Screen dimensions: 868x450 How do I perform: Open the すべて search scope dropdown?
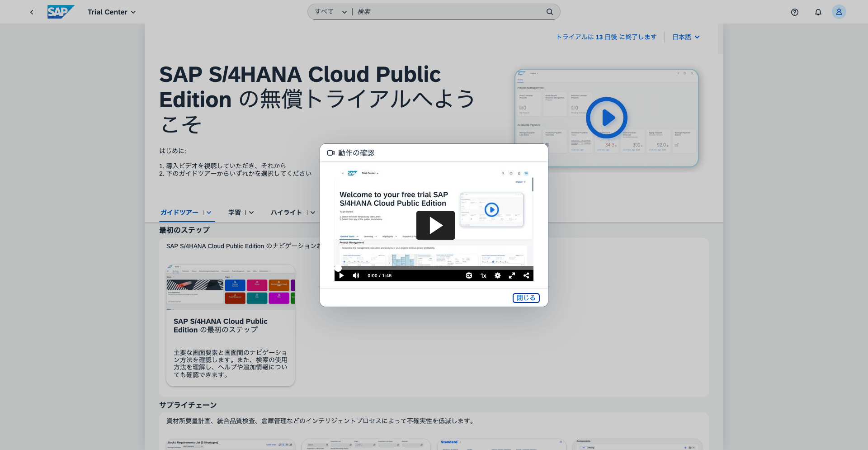coord(330,12)
